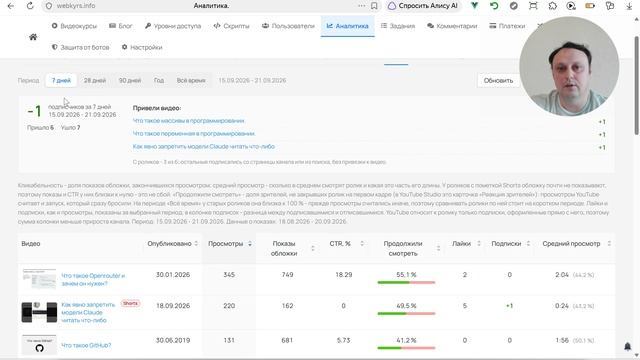The width and height of the screenshot is (640, 360).
Task: Take a screenshot with the capture frame icon
Action: coord(533,6)
